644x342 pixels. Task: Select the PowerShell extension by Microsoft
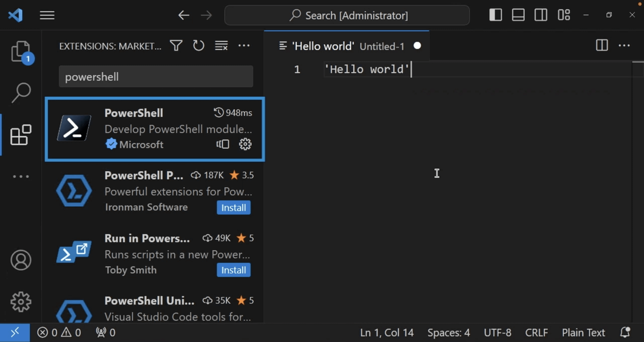point(155,129)
